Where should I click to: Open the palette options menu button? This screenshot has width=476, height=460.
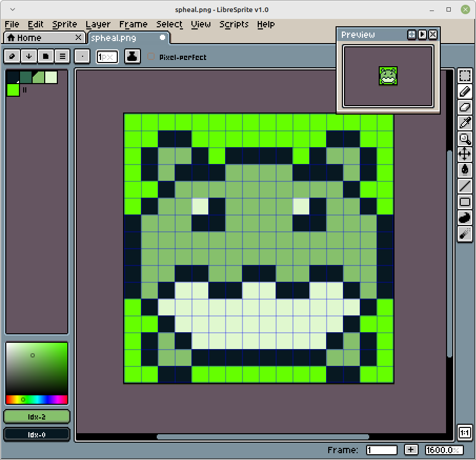click(x=63, y=56)
